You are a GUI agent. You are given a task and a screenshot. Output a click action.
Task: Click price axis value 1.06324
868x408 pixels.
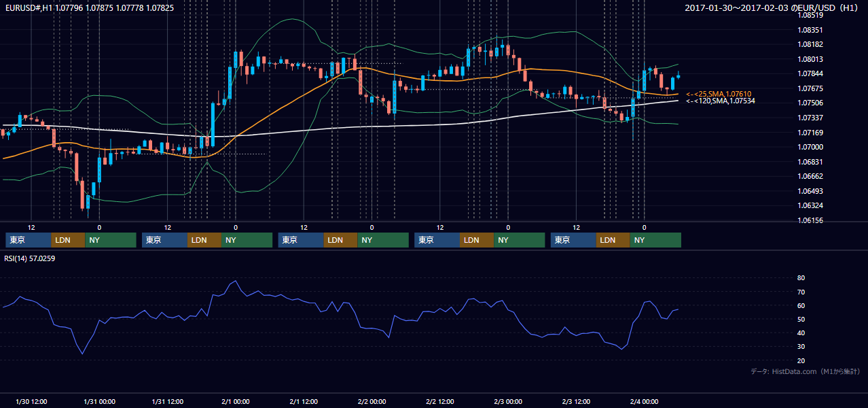pyautogui.click(x=810, y=205)
